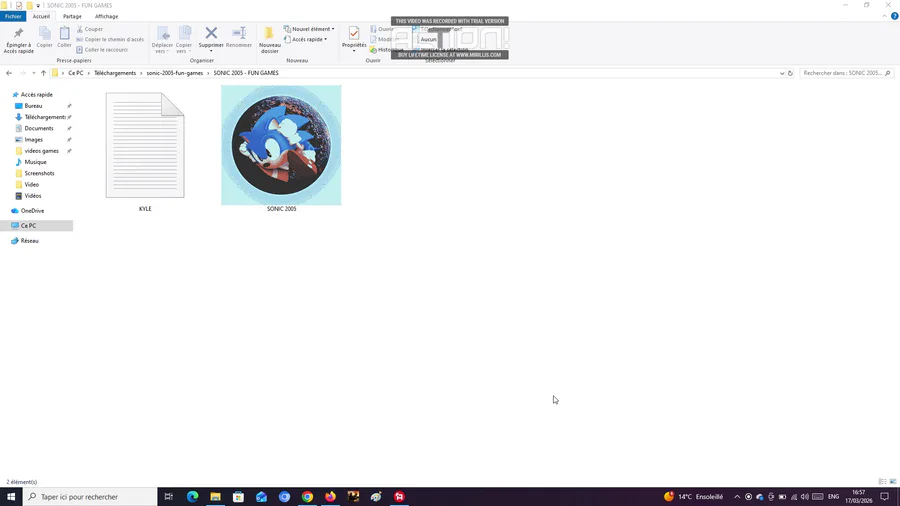Click the taskbar search box
900x506 pixels.
coord(90,497)
